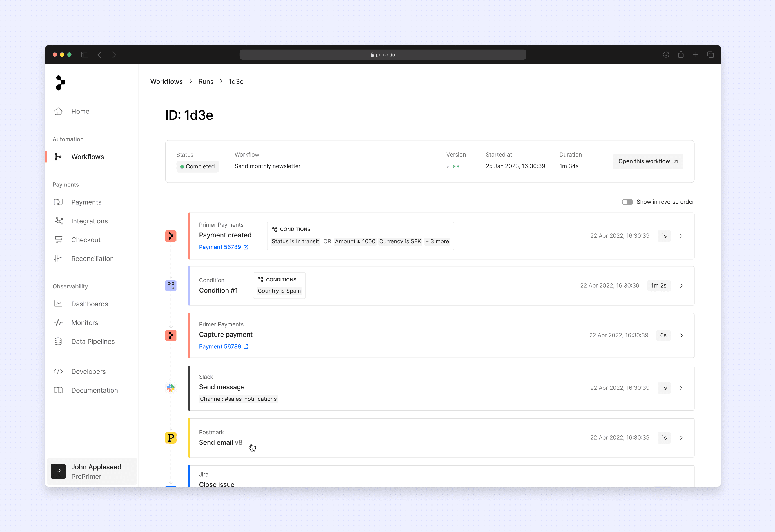Click '+ 3 more' conditions tag

[x=437, y=241]
